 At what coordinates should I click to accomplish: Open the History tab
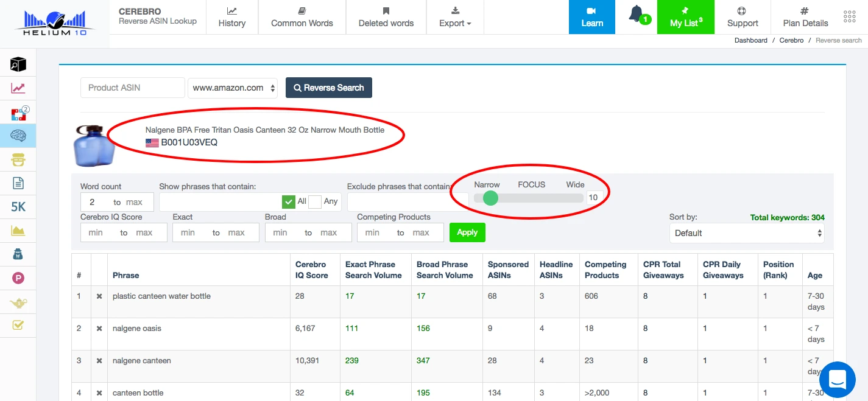pyautogui.click(x=232, y=17)
